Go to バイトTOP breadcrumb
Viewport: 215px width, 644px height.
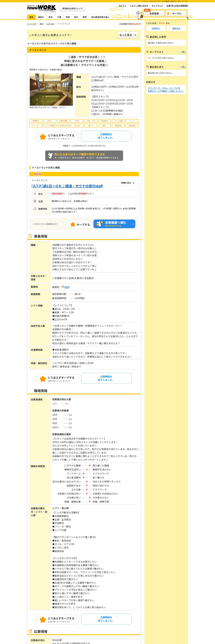(x=31, y=24)
